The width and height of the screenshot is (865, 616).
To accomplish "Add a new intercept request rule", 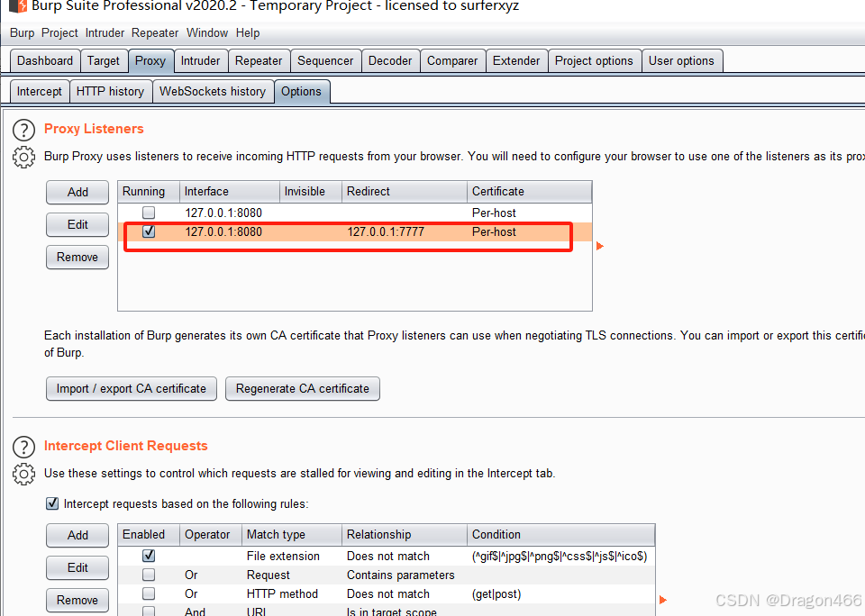I will (77, 535).
